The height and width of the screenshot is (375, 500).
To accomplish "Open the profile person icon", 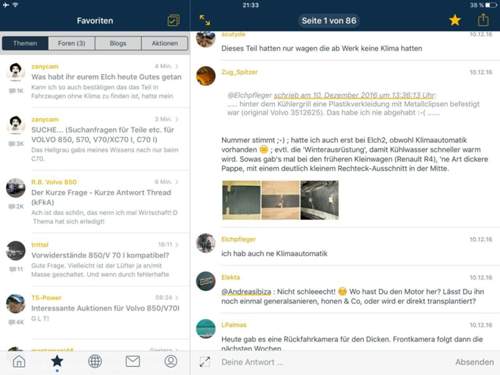I will [171, 361].
